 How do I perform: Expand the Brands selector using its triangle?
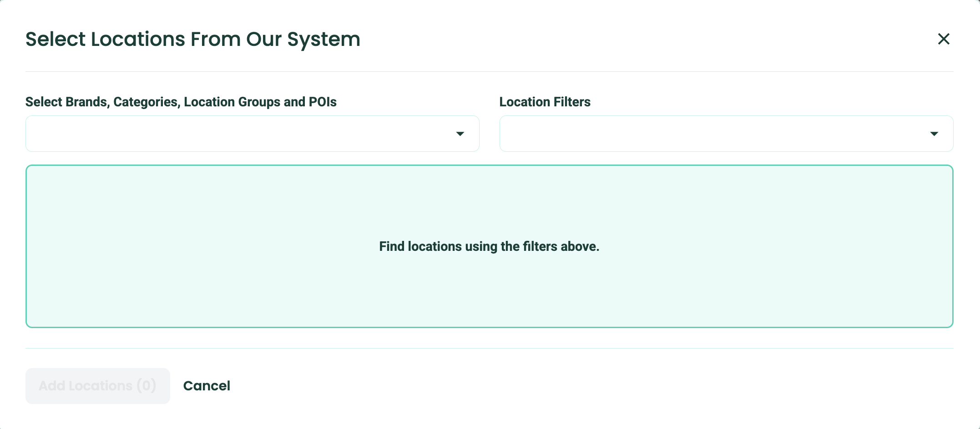[460, 134]
